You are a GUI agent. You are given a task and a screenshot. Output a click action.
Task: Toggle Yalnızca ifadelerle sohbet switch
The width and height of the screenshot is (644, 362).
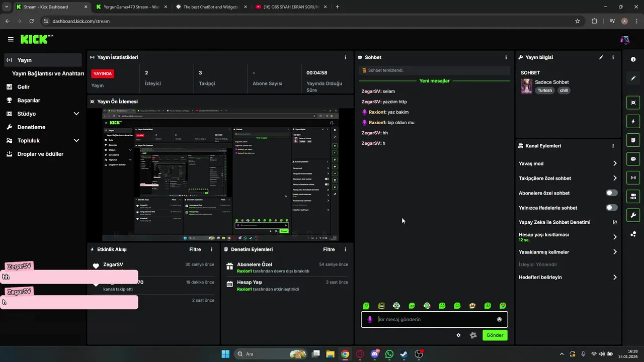tap(612, 208)
